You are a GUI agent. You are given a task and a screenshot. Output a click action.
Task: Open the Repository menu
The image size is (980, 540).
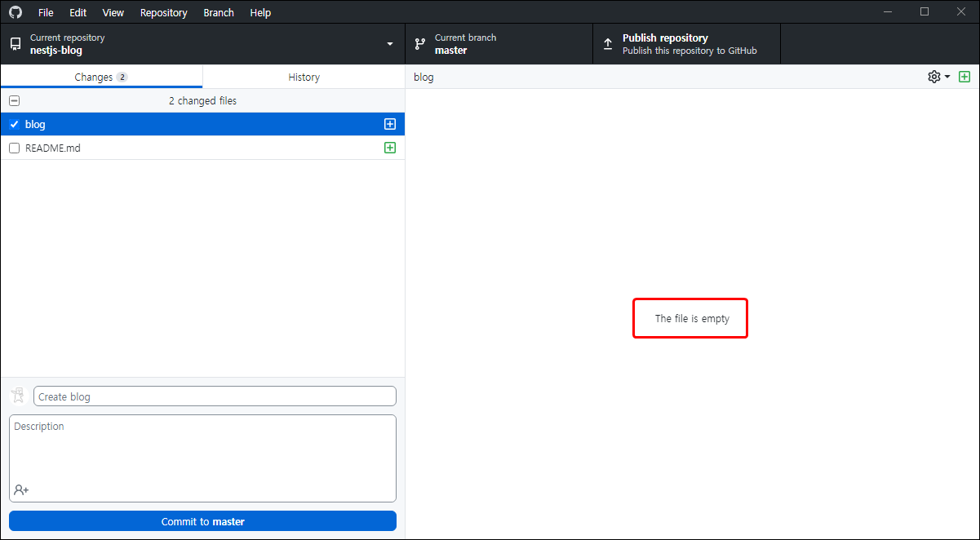(163, 12)
